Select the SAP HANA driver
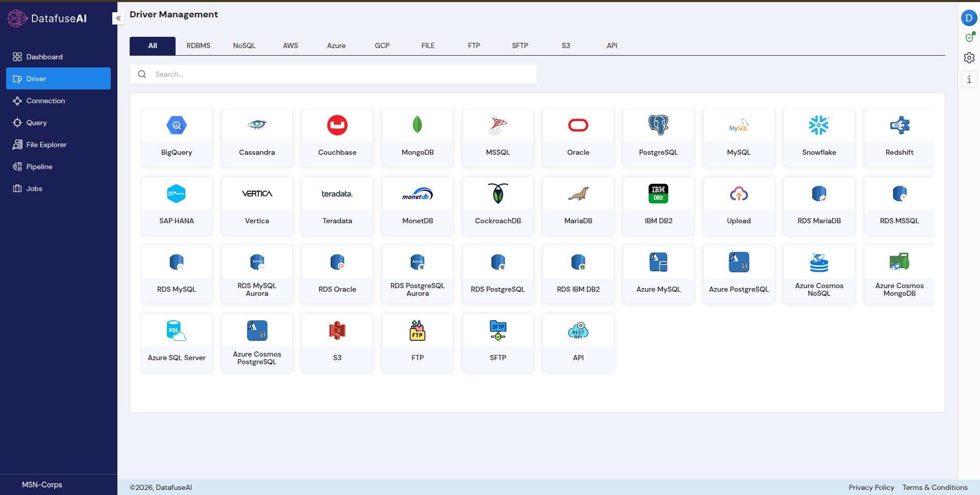980x495 pixels. 177,206
